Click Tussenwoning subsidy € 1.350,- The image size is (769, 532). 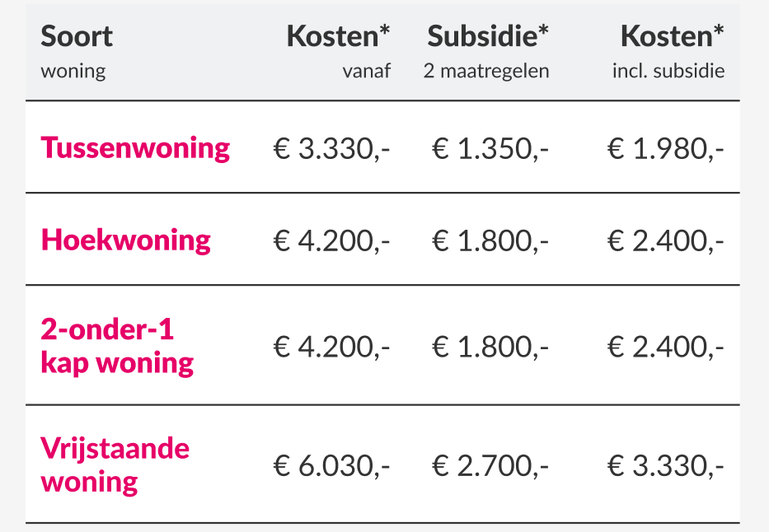pos(490,148)
